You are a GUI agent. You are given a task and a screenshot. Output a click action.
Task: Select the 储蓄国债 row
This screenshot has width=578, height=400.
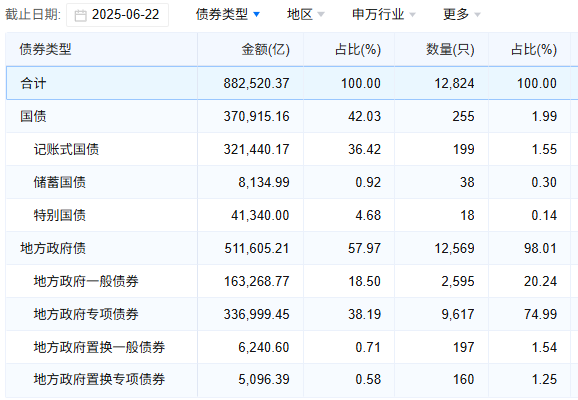click(x=292, y=182)
